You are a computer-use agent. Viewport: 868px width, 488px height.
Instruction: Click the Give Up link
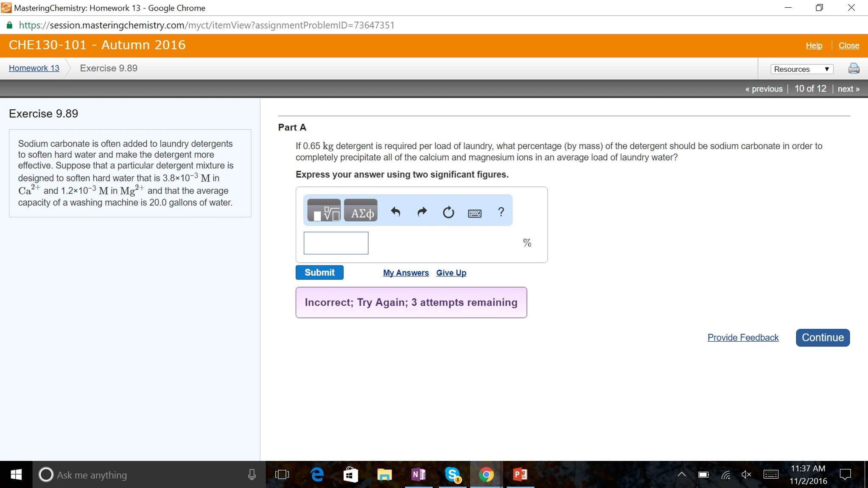coord(451,272)
